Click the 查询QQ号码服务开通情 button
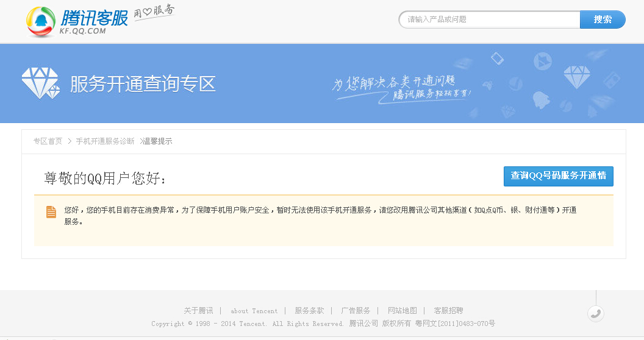 click(x=558, y=176)
